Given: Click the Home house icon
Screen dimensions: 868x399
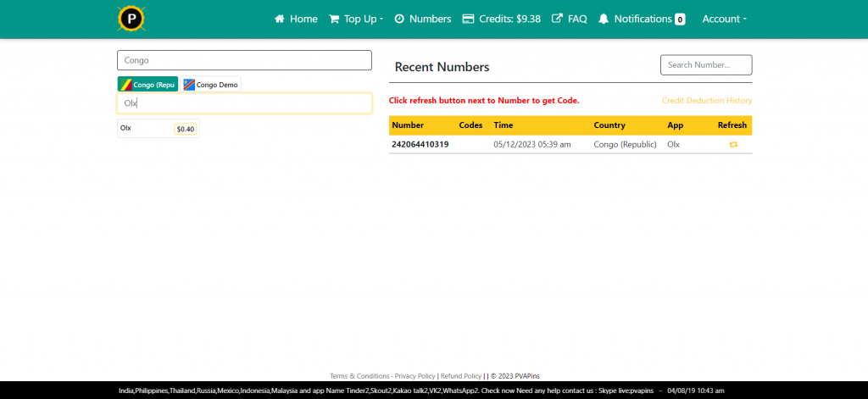Looking at the screenshot, I should 279,19.
